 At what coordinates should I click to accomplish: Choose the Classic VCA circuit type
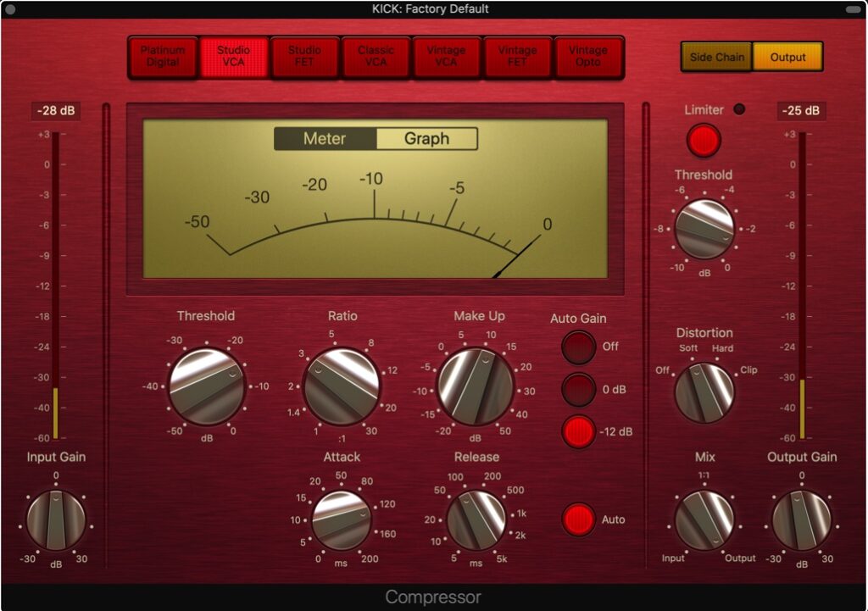coord(376,57)
